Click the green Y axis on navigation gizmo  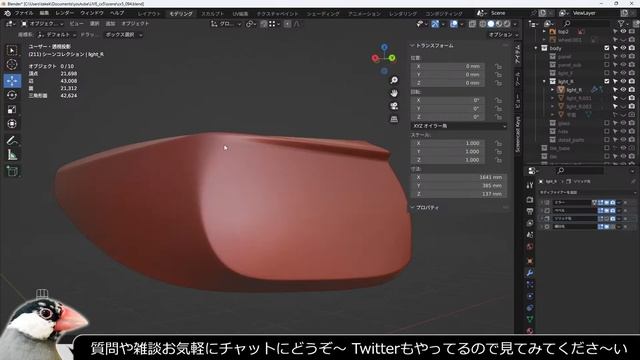pos(392,58)
